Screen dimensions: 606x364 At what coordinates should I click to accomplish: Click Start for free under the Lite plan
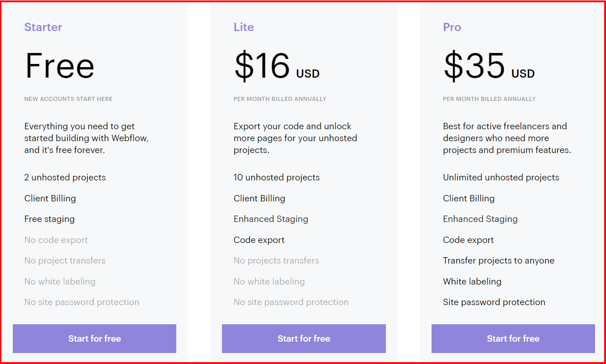click(304, 338)
